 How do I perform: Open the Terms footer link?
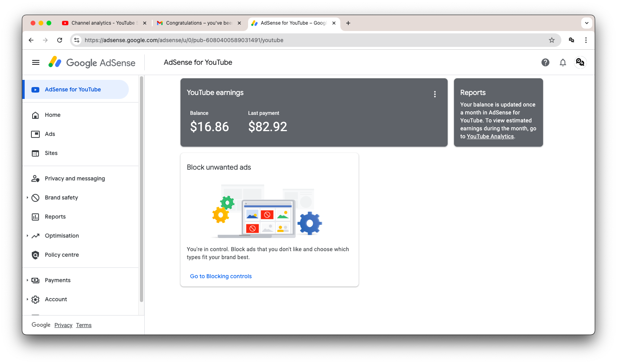(x=84, y=325)
